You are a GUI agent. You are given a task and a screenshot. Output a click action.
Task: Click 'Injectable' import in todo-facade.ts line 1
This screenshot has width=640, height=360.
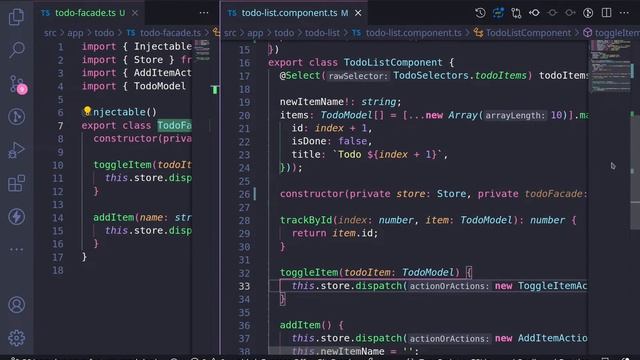coord(162,47)
